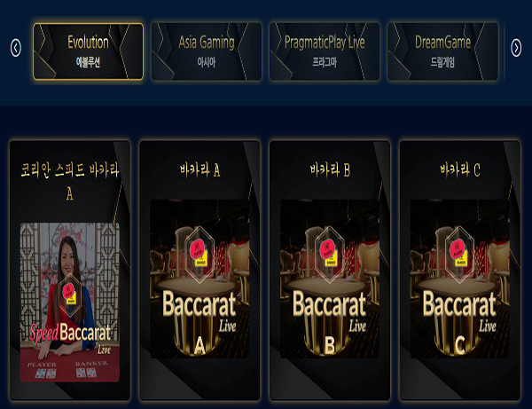Switch to the Asia Gaming tab

[x=207, y=51]
